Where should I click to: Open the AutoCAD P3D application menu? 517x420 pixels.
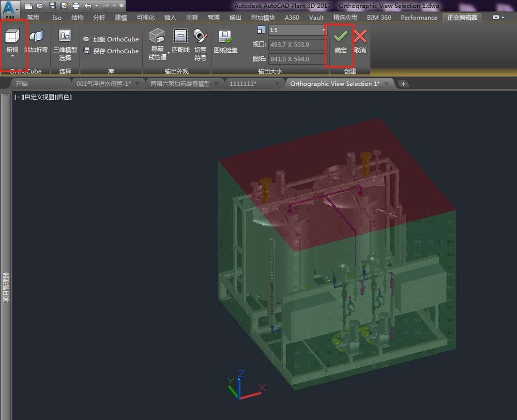(10, 9)
